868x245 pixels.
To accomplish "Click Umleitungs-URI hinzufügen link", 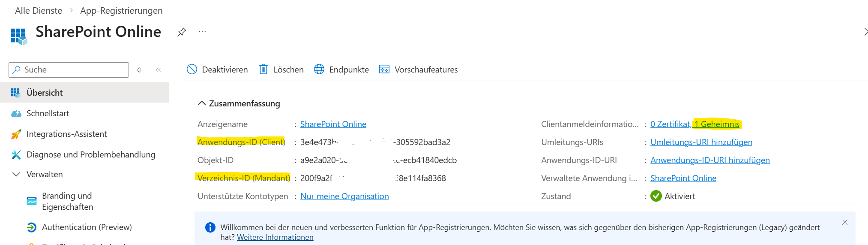I will click(x=701, y=142).
